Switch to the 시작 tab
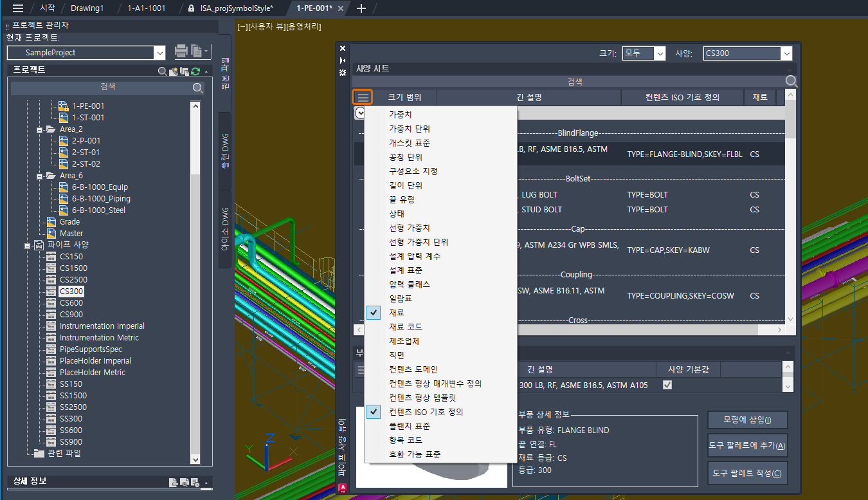 [48, 8]
